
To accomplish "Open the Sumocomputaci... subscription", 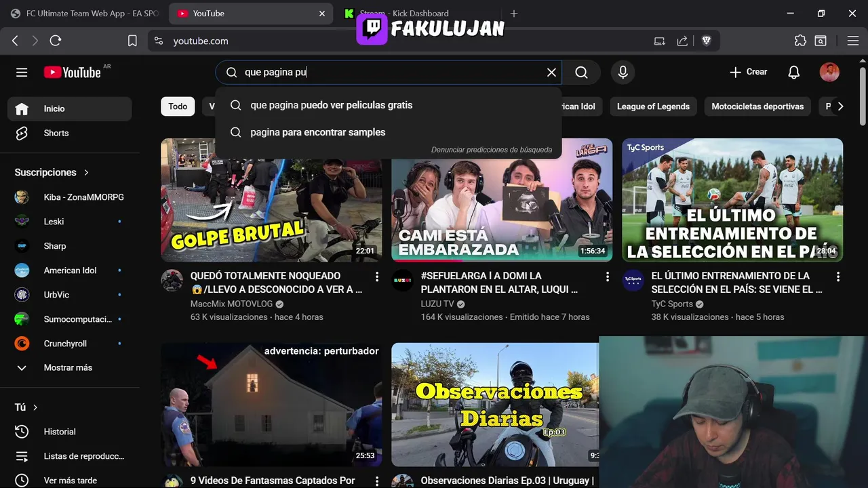I will click(x=69, y=319).
